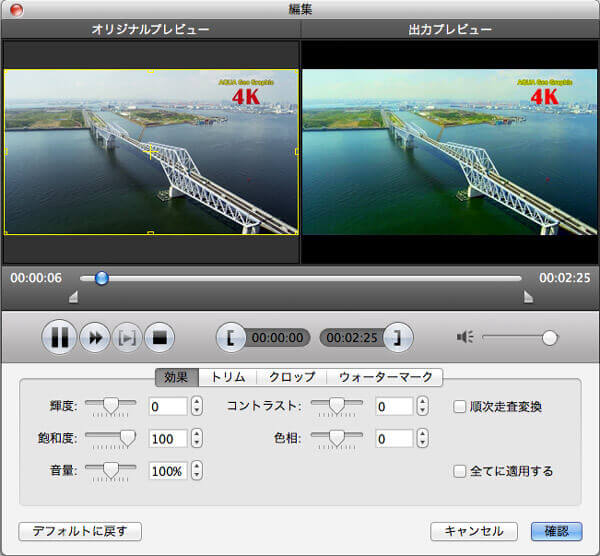Click the top-middle crop handle
Viewport: 600px width, 556px height.
point(151,71)
